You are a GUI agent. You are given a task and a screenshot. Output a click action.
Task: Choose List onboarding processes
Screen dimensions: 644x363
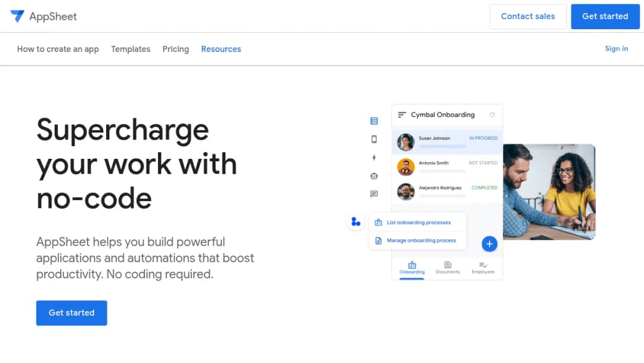coord(417,223)
